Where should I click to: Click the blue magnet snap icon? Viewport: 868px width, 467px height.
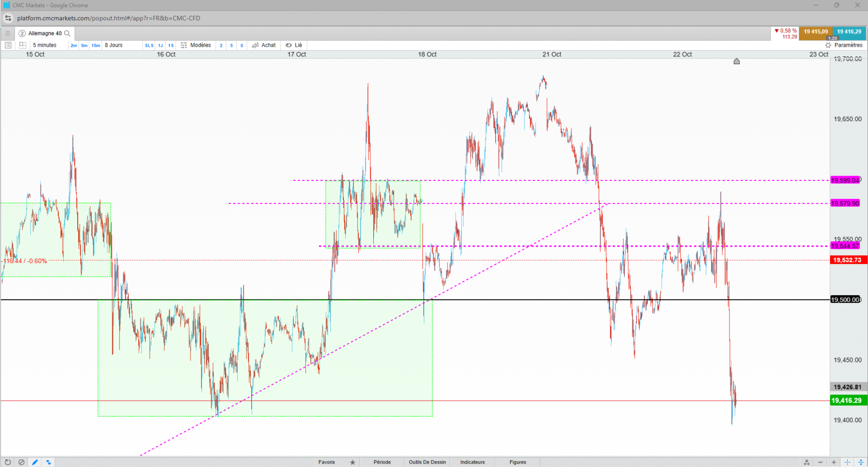click(49, 462)
